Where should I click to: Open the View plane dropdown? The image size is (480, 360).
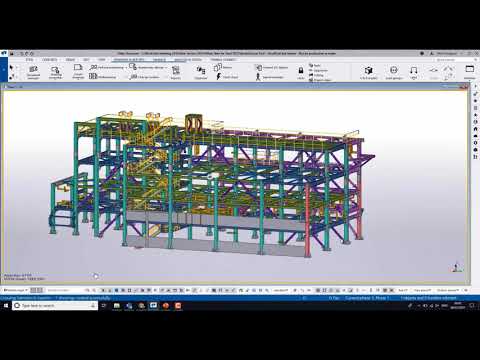[x=422, y=290]
